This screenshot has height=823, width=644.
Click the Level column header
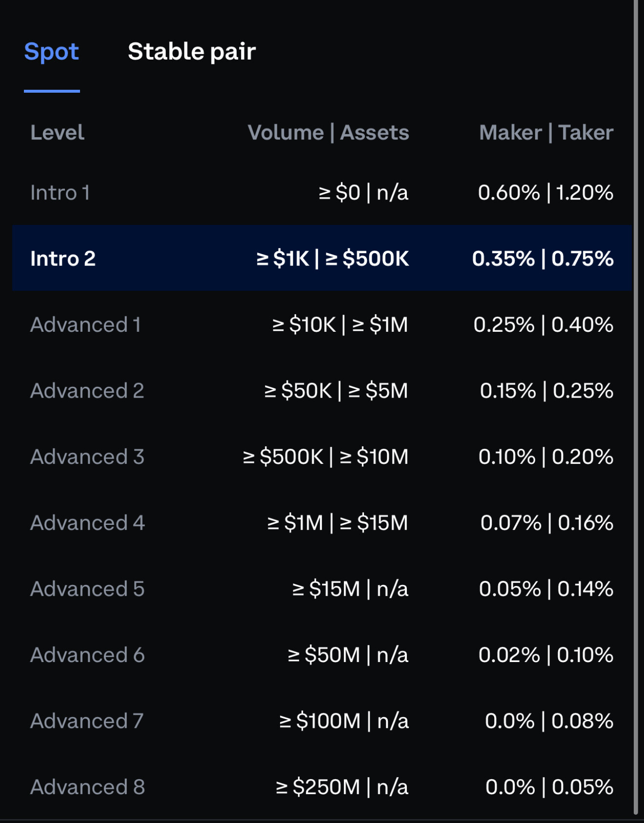[x=58, y=133]
